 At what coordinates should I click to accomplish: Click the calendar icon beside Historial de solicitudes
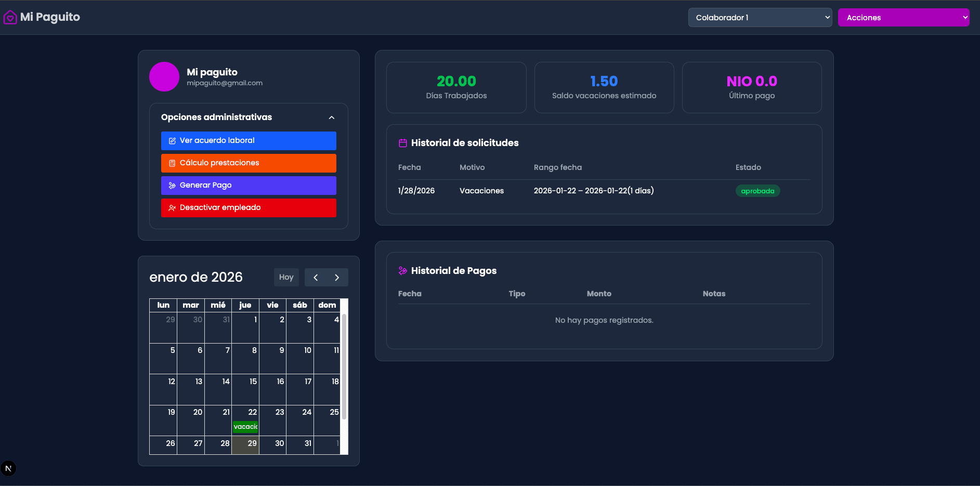tap(402, 142)
